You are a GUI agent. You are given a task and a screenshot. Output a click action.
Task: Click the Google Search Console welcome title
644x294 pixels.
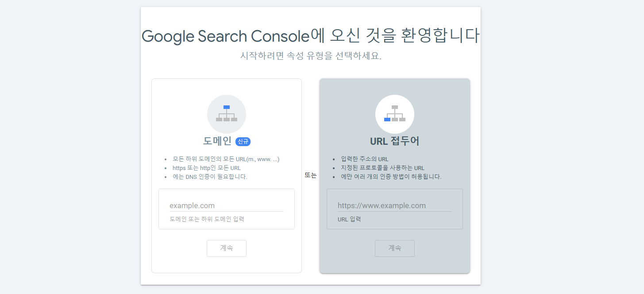tap(310, 36)
